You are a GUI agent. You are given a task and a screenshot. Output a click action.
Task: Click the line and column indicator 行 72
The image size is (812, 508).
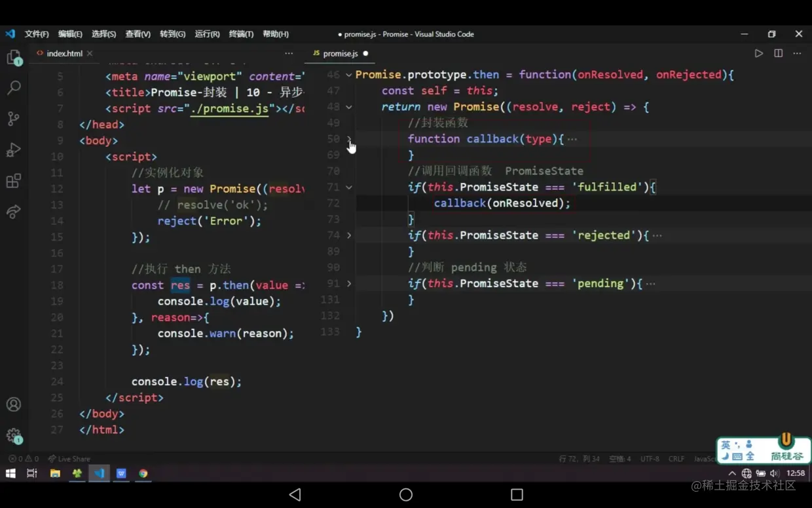579,459
